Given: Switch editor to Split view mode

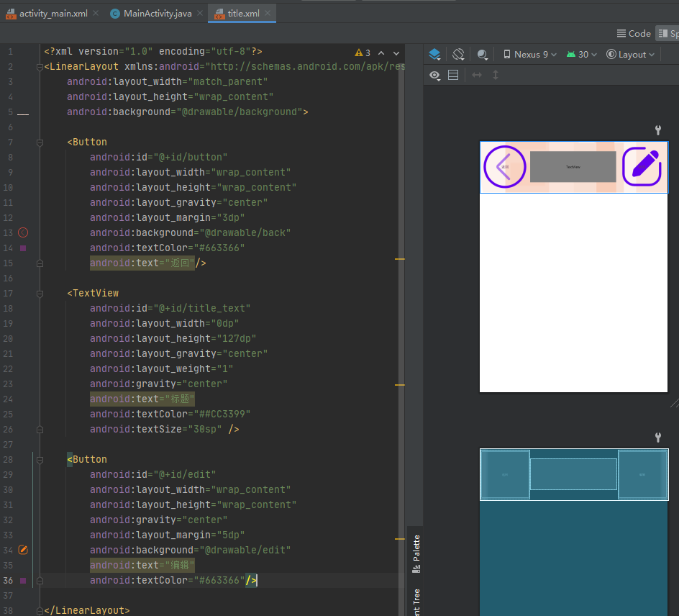Looking at the screenshot, I should pyautogui.click(x=667, y=33).
